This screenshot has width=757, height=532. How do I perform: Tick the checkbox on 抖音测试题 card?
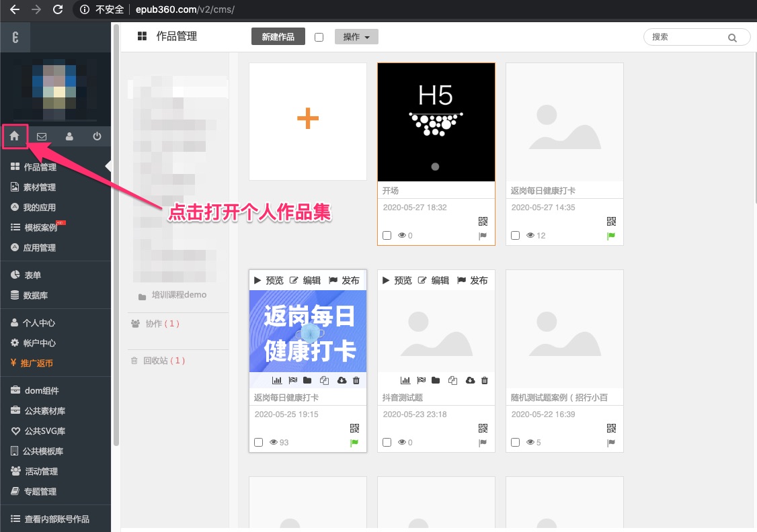[x=387, y=443]
